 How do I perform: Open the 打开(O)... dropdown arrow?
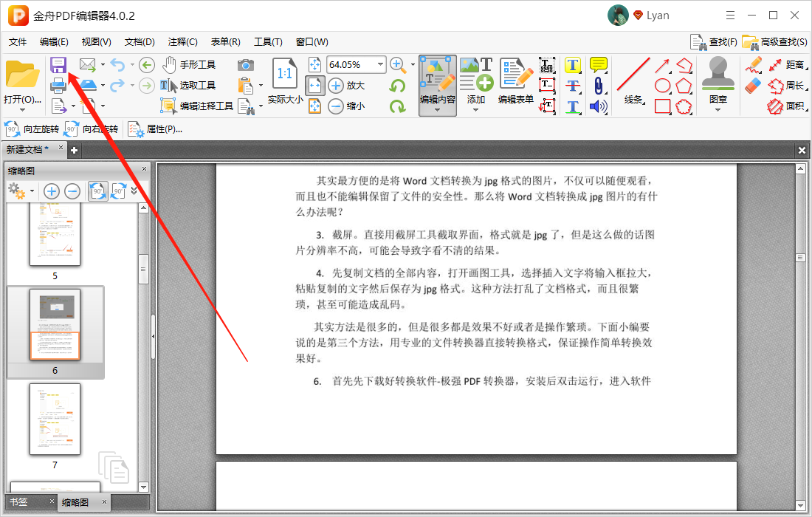[x=22, y=110]
